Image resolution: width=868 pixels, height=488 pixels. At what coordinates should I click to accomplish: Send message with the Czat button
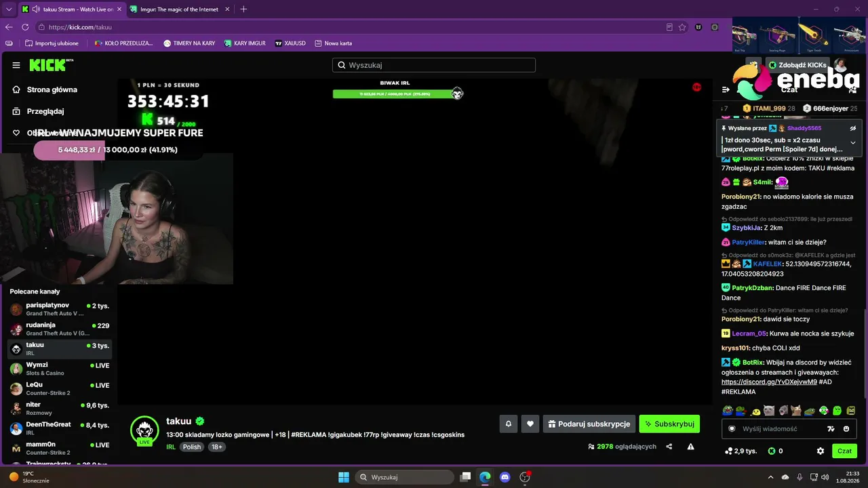844,451
